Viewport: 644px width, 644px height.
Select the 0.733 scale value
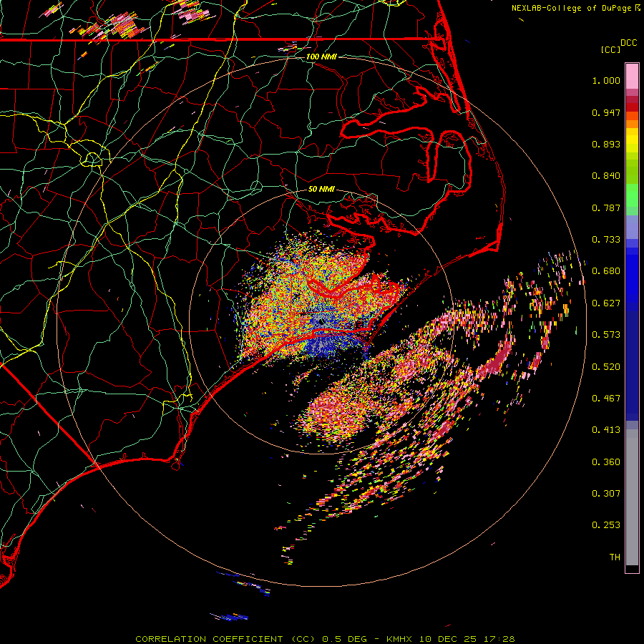[x=606, y=240]
